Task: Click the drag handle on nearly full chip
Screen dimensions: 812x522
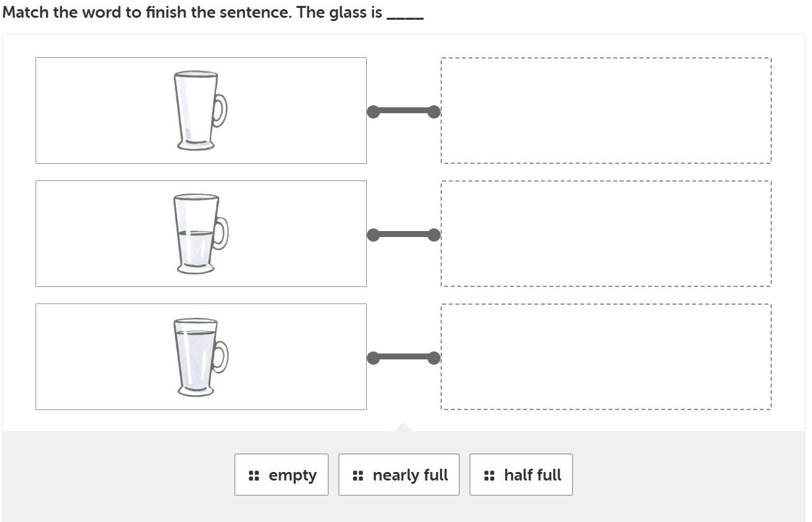Action: 358,475
